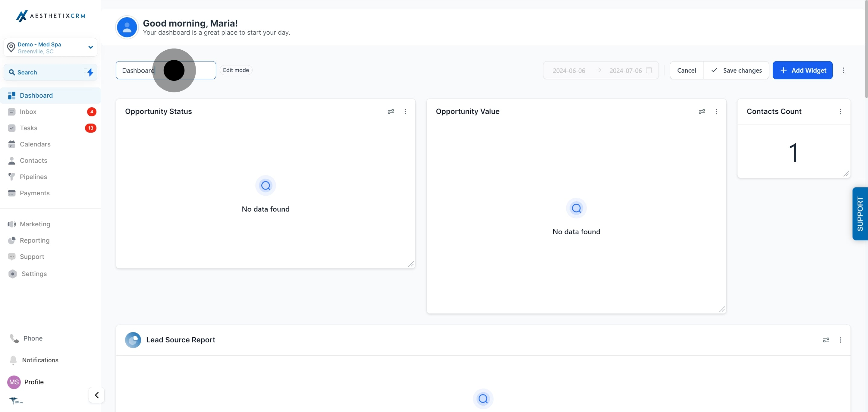The width and height of the screenshot is (868, 412).
Task: Collapse the sidebar with the chevron arrow
Action: click(x=97, y=395)
